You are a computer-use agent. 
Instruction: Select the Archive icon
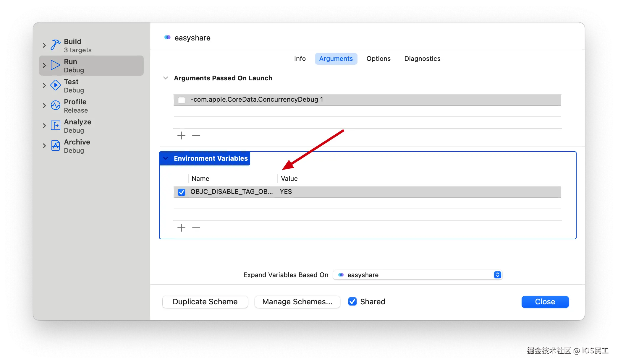(55, 145)
